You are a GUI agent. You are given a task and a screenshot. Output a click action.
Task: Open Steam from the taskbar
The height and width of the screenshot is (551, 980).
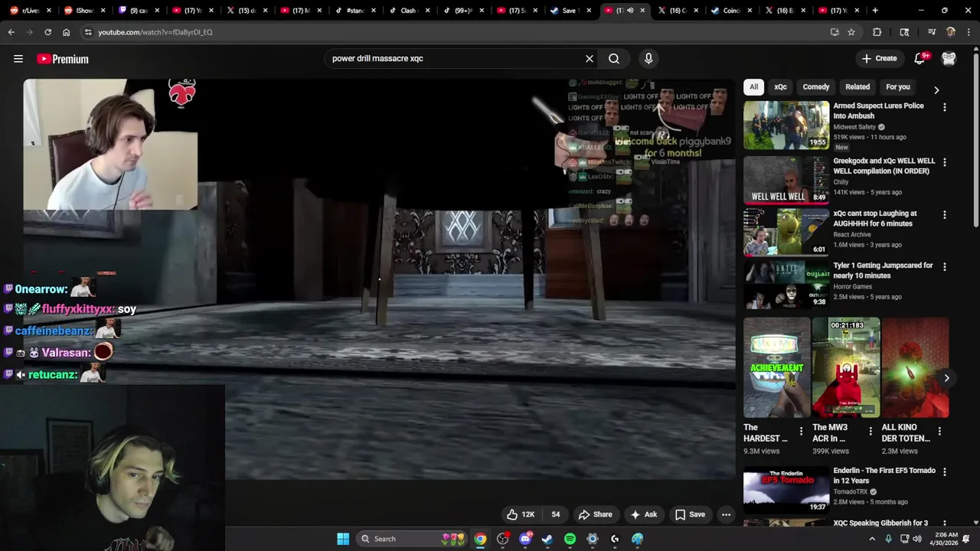coord(547,539)
